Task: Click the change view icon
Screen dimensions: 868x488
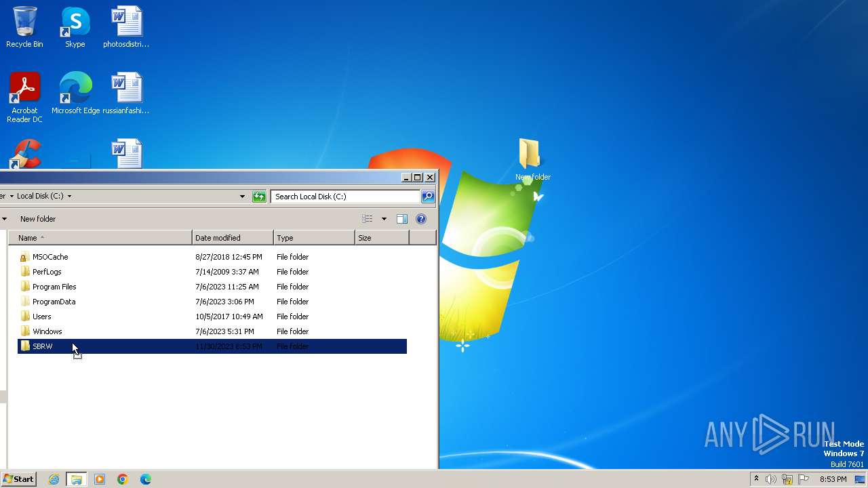Action: tap(368, 219)
